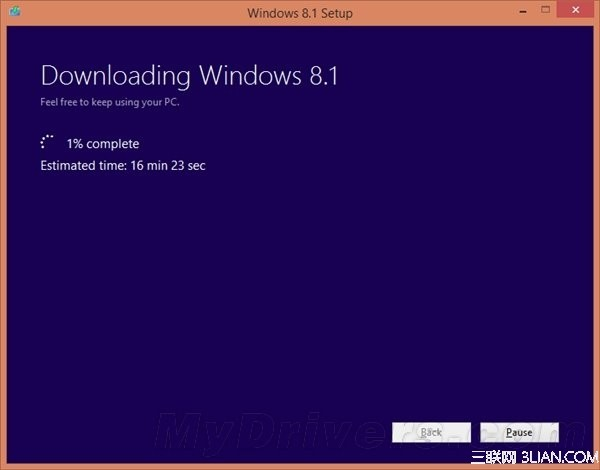This screenshot has height=470, width=600.
Task: Click the "Windows 8.1 Setup" window title
Action: [300, 13]
